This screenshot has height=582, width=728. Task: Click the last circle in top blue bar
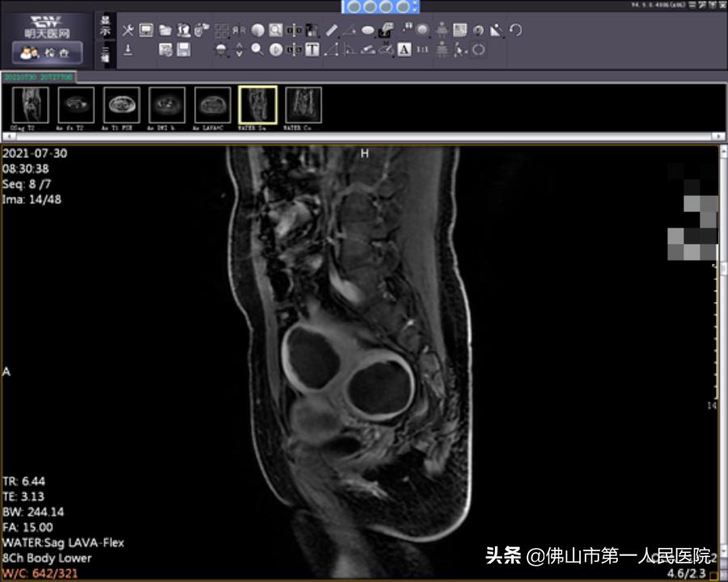[403, 6]
